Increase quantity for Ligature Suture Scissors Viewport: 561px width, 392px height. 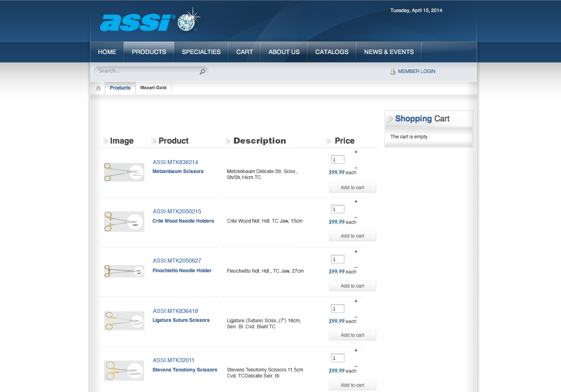pyautogui.click(x=356, y=301)
